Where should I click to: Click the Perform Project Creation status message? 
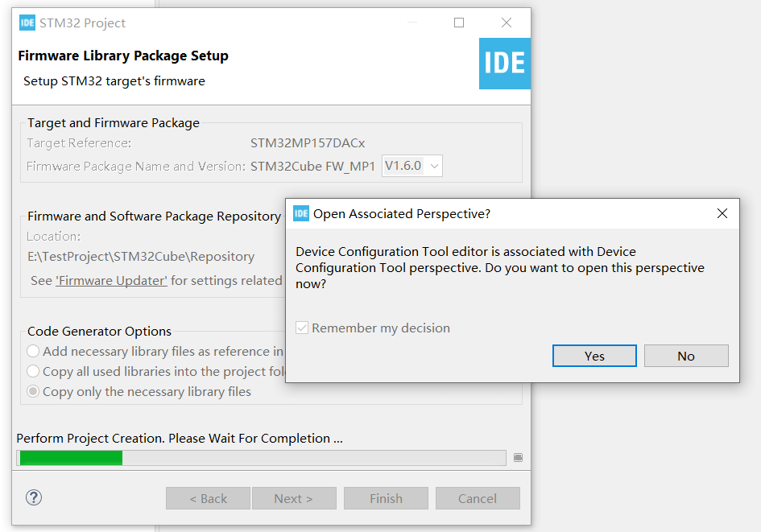pyautogui.click(x=180, y=438)
